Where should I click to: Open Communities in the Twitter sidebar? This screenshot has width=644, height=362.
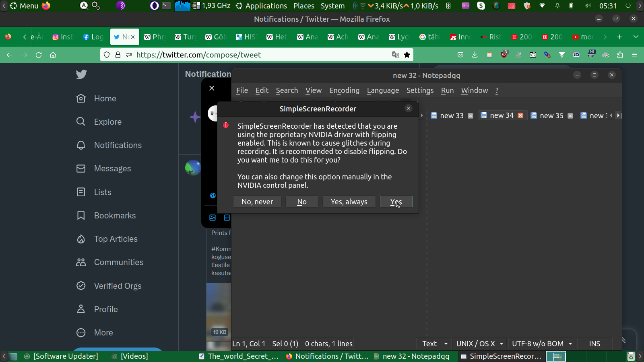click(109, 262)
